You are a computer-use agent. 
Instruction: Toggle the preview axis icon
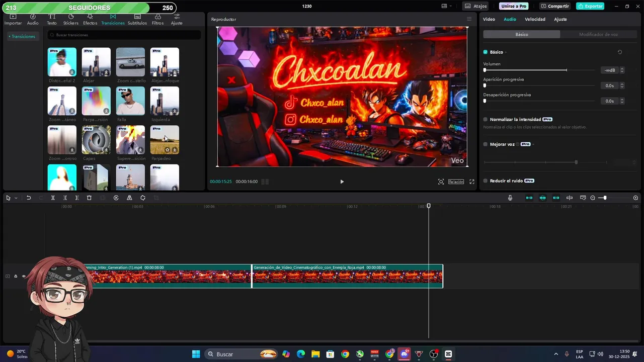tap(570, 198)
